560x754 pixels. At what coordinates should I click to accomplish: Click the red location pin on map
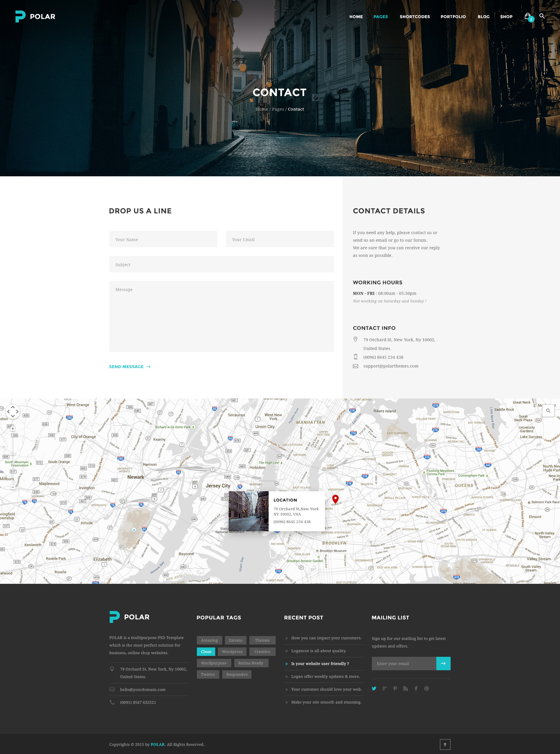tap(335, 499)
